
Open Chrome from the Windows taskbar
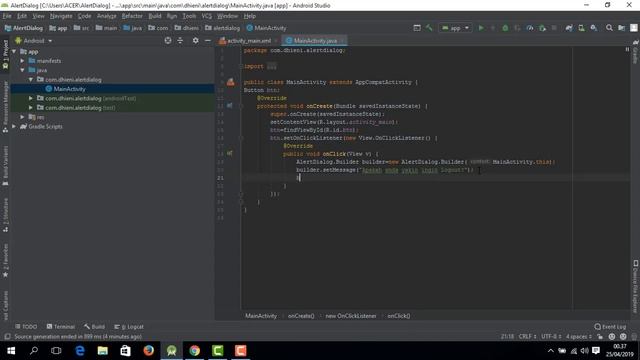tap(195, 351)
